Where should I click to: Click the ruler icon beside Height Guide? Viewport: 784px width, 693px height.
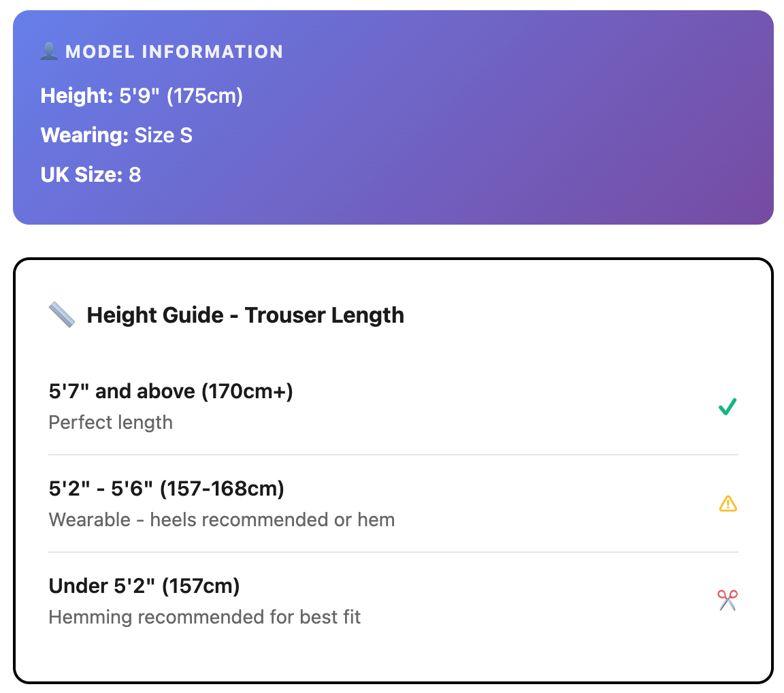(x=62, y=315)
